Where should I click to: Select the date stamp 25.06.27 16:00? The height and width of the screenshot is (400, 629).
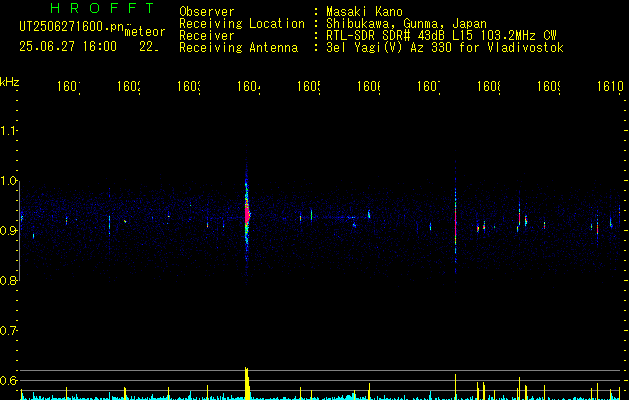(x=68, y=47)
